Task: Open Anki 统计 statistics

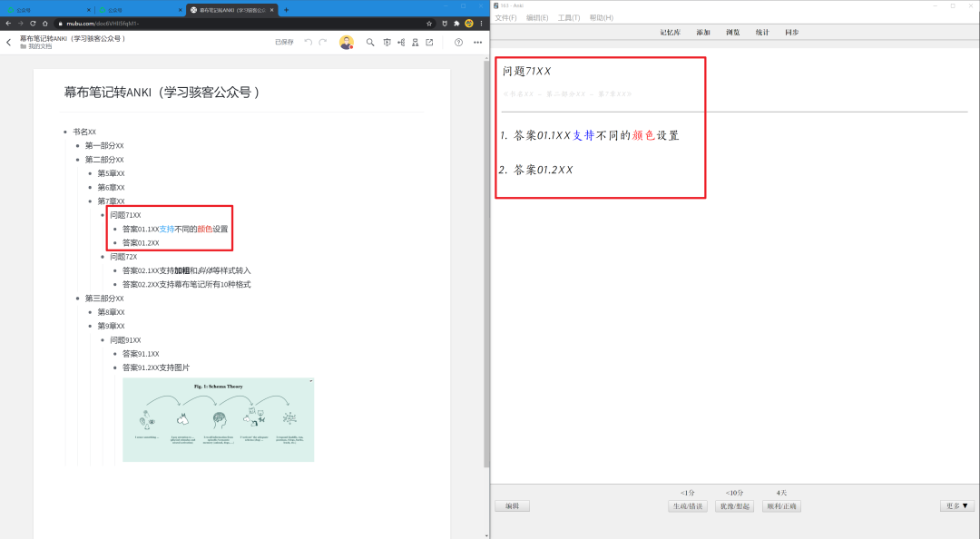Action: tap(762, 32)
